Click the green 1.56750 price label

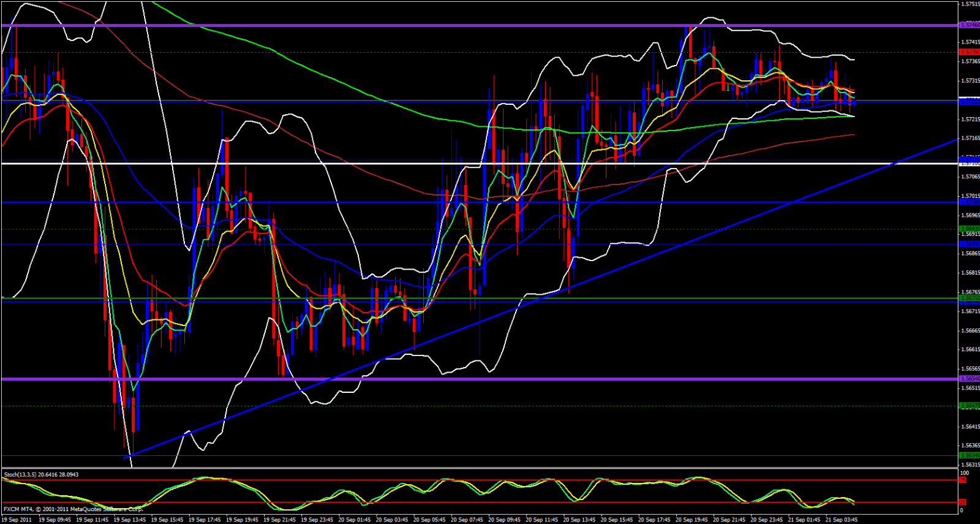(x=969, y=298)
